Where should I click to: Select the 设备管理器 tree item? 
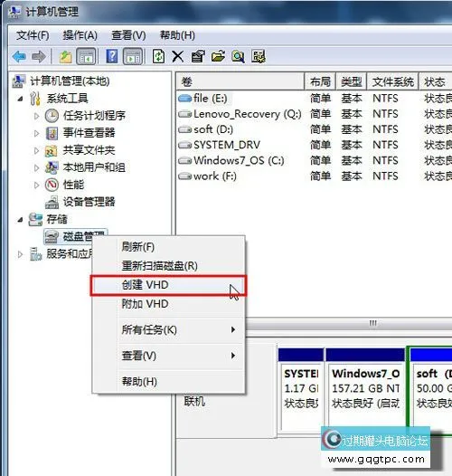point(89,202)
